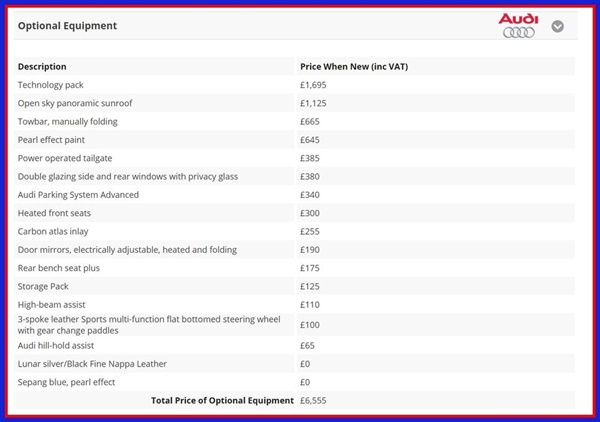Screen dimensions: 600x422
Task: Click the Heated front seats item
Action: click(58, 213)
